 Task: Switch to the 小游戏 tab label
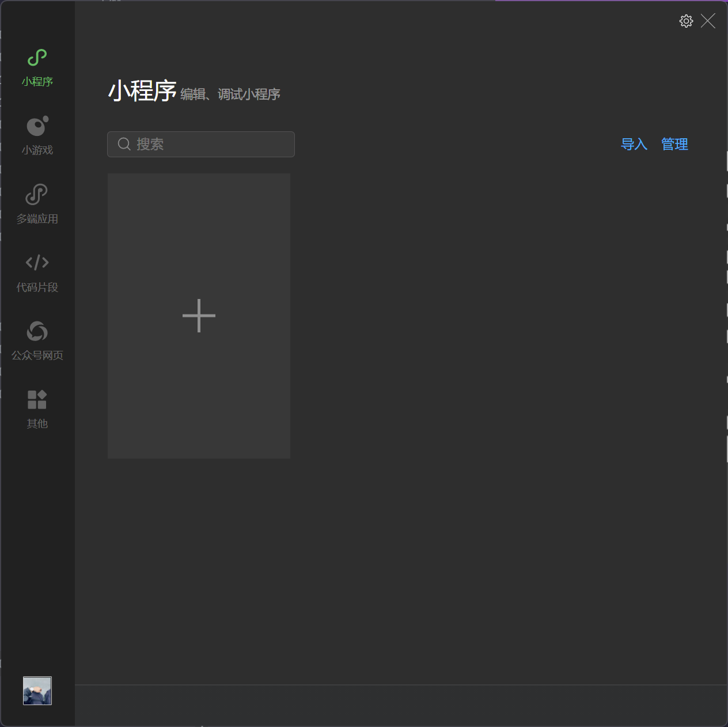[x=37, y=150]
